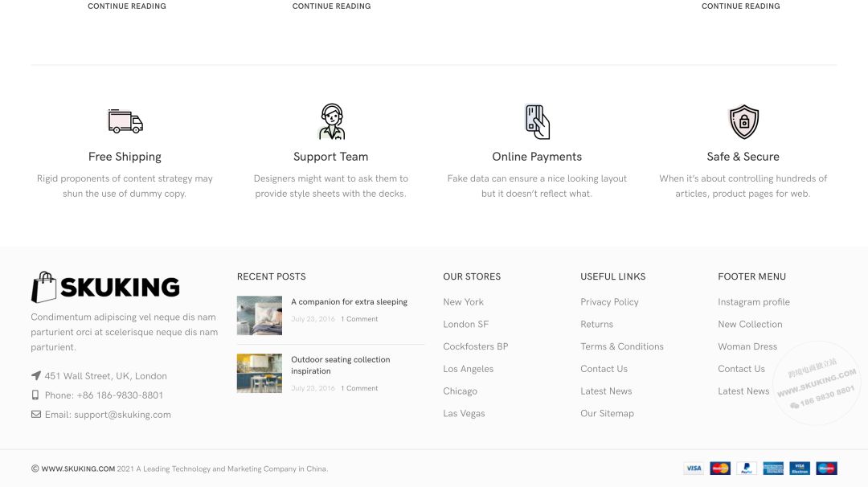Open the New Collection footer link

pyautogui.click(x=750, y=325)
